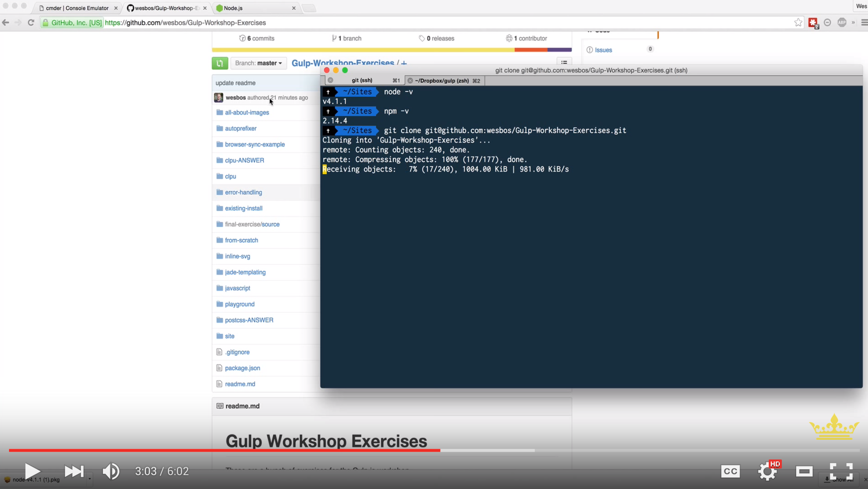Screen dimensions: 868x489
Task: Open the all-about-images folder
Action: (247, 112)
